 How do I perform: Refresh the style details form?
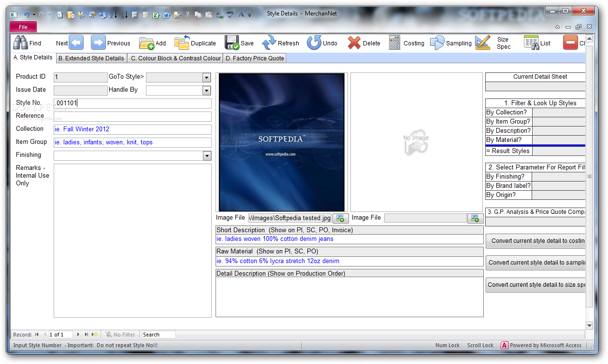[269, 43]
